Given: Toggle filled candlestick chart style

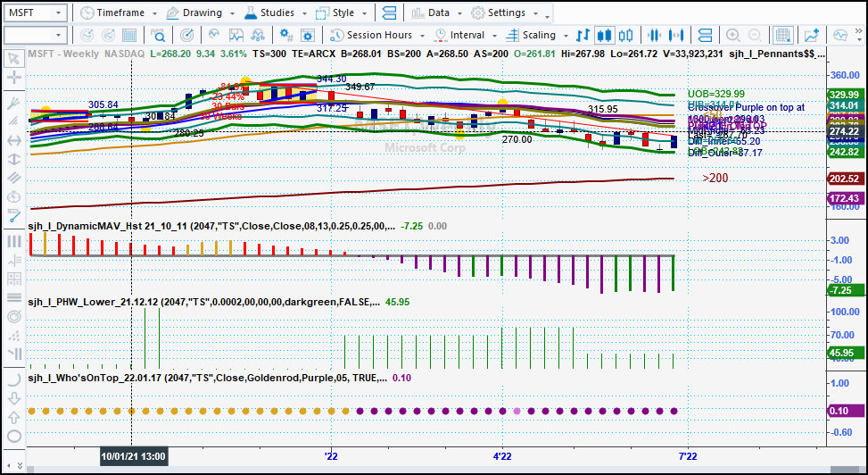Looking at the screenshot, I should pos(605,36).
